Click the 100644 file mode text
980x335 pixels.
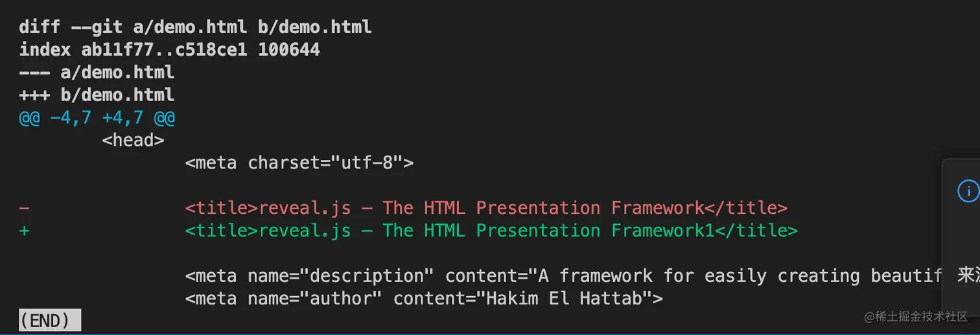tap(288, 49)
